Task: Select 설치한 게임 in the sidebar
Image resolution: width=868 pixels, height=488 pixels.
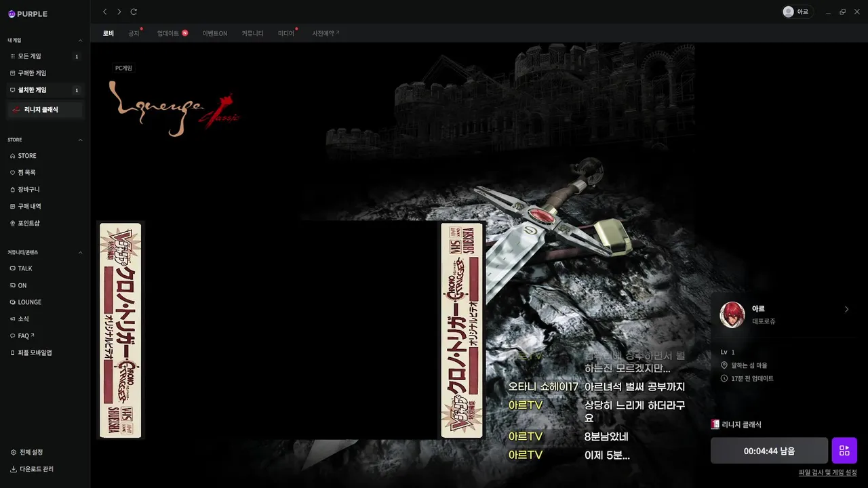Action: [x=45, y=90]
